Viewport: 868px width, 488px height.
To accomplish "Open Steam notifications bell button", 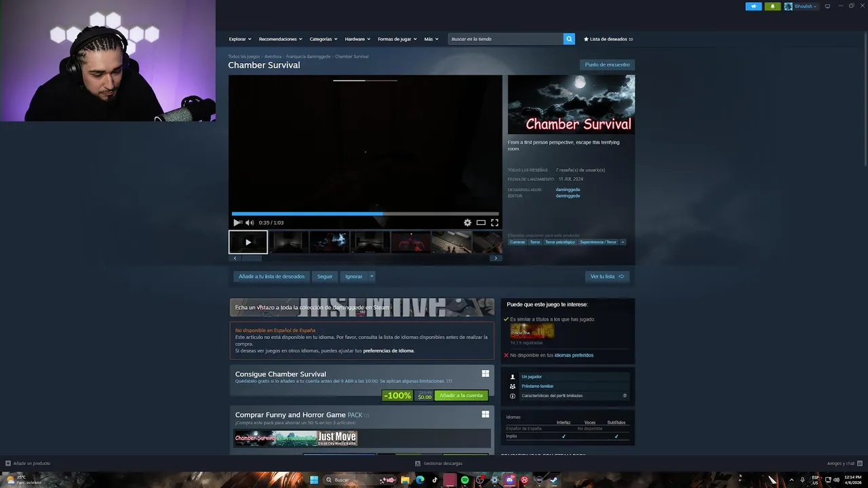I will [x=772, y=6].
